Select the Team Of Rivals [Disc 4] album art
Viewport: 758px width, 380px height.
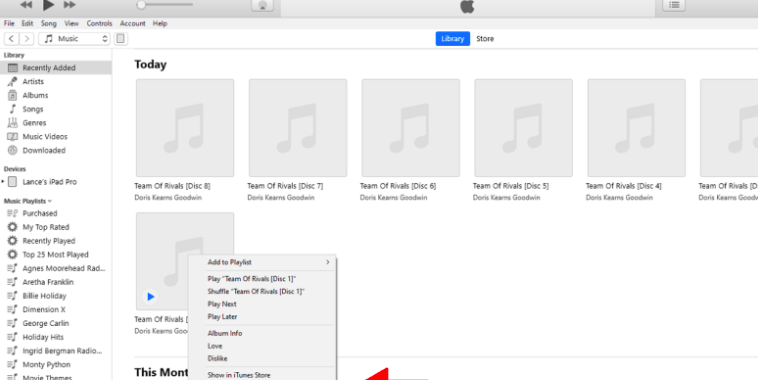click(x=636, y=128)
